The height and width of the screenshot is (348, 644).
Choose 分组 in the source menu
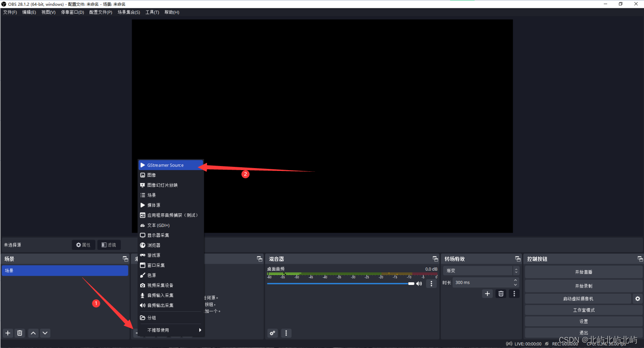click(x=171, y=318)
